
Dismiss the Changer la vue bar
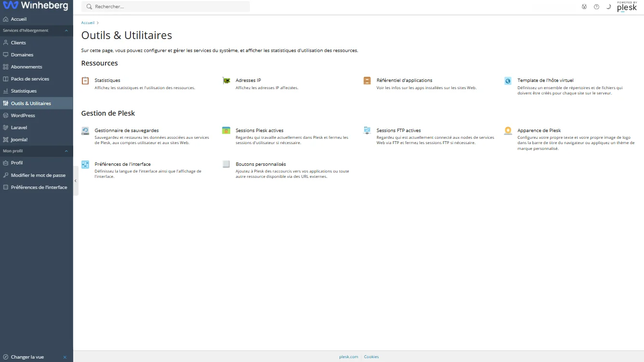[x=65, y=357]
